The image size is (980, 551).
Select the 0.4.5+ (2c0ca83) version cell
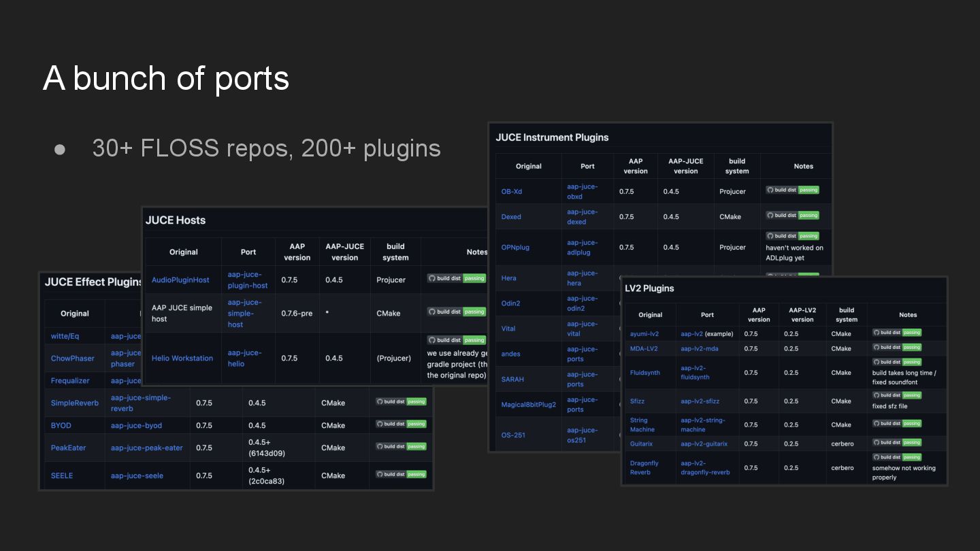(x=267, y=475)
